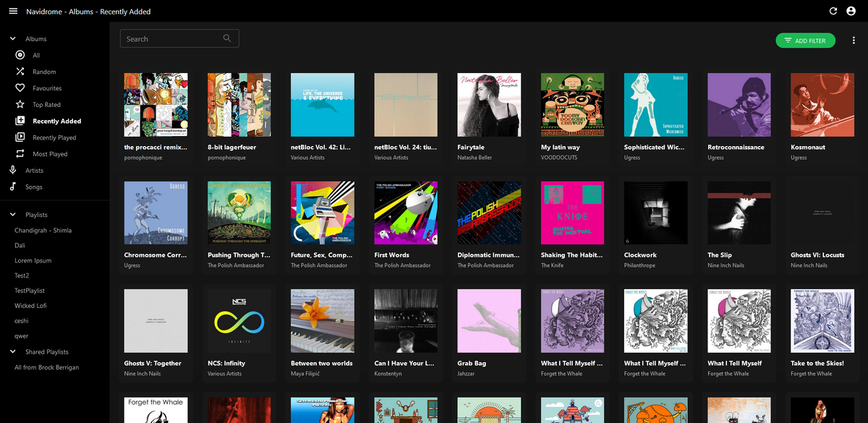Open the Take to the Skies! album cover
This screenshot has height=423, width=868.
click(822, 321)
